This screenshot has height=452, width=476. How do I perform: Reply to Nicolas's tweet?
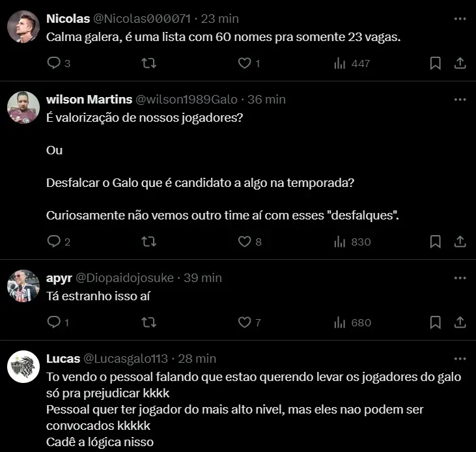[53, 63]
